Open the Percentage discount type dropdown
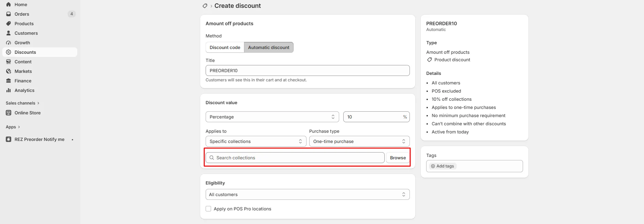Image resolution: width=644 pixels, height=224 pixels. click(272, 117)
